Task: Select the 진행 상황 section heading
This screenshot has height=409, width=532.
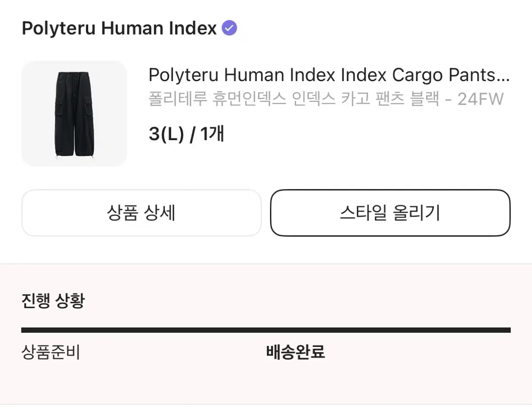Action: pyautogui.click(x=53, y=301)
